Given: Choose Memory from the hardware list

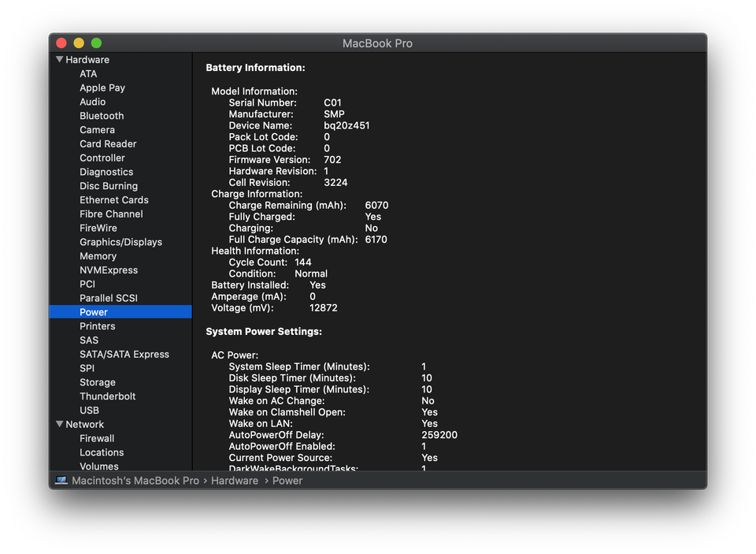Looking at the screenshot, I should 98,256.
